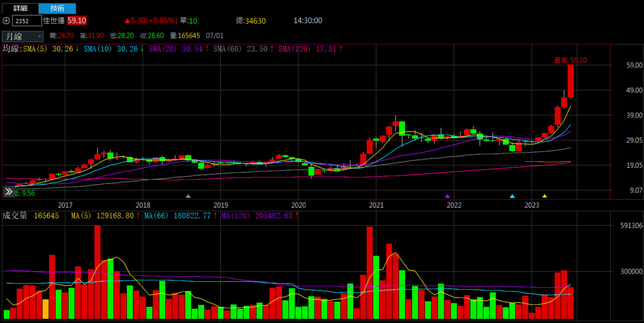Click the plus circle add-stock icon

(x=6, y=21)
